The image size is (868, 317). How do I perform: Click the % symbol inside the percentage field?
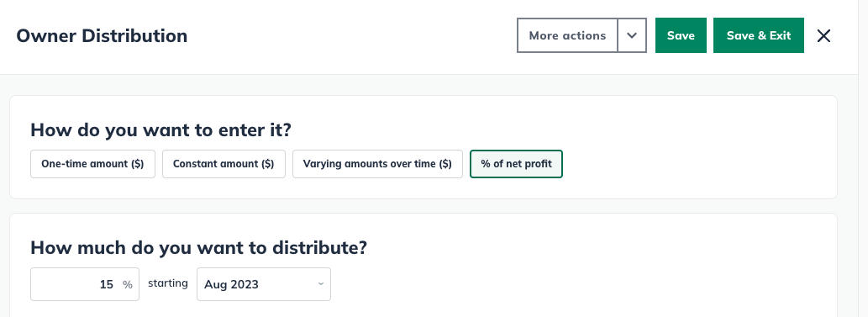click(x=128, y=285)
